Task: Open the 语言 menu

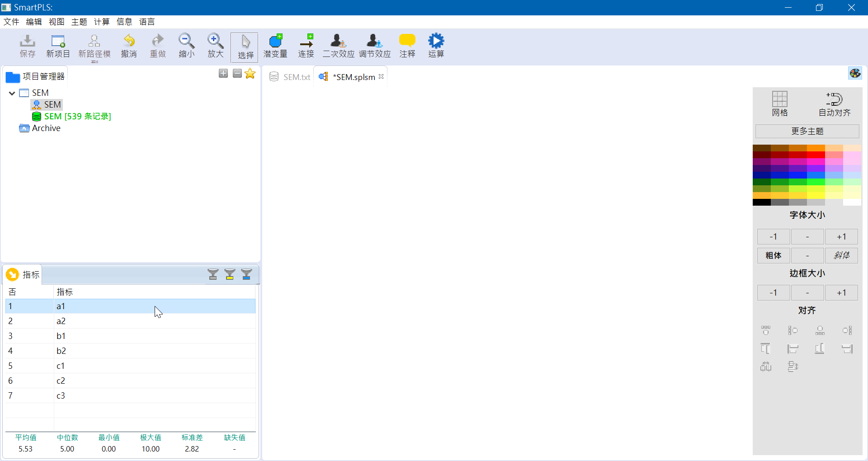Action: [147, 22]
